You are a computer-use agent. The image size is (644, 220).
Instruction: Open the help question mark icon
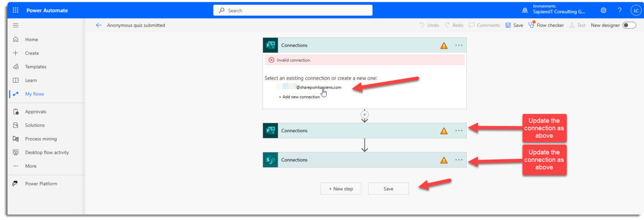tap(619, 10)
